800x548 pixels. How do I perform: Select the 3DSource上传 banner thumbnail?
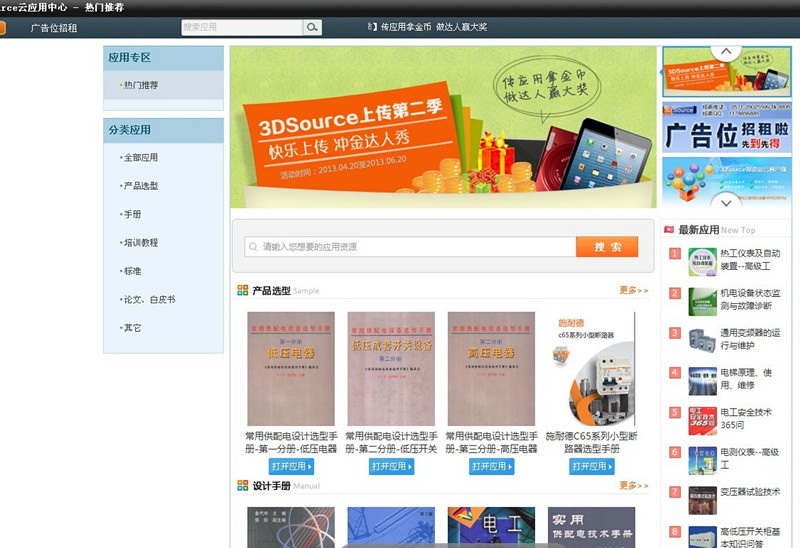coord(727,71)
